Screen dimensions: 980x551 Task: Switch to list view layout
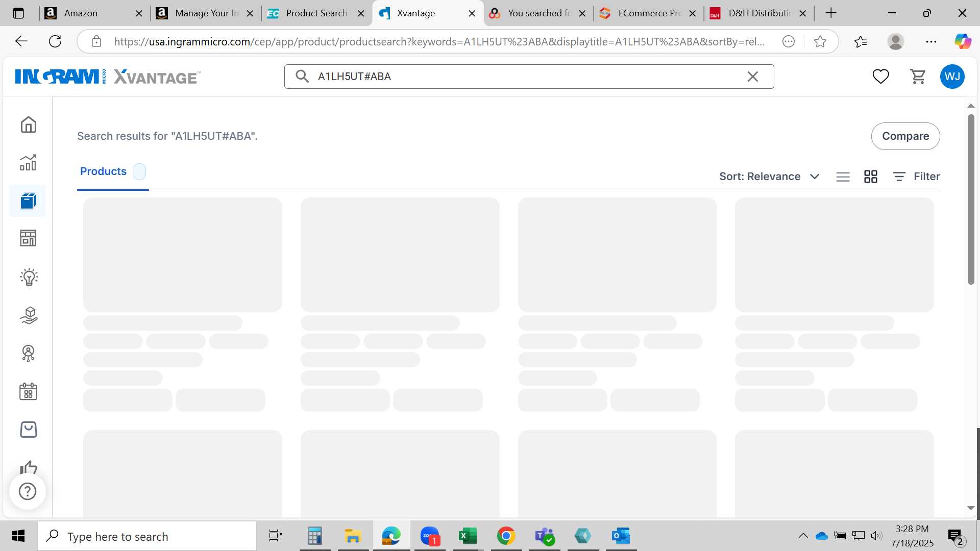(x=843, y=177)
